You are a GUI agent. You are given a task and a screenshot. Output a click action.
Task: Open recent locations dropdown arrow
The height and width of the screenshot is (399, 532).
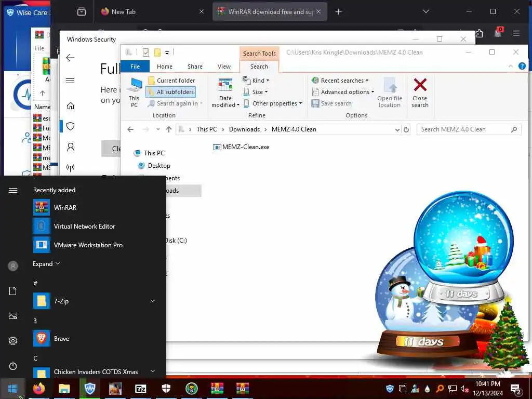pyautogui.click(x=158, y=129)
